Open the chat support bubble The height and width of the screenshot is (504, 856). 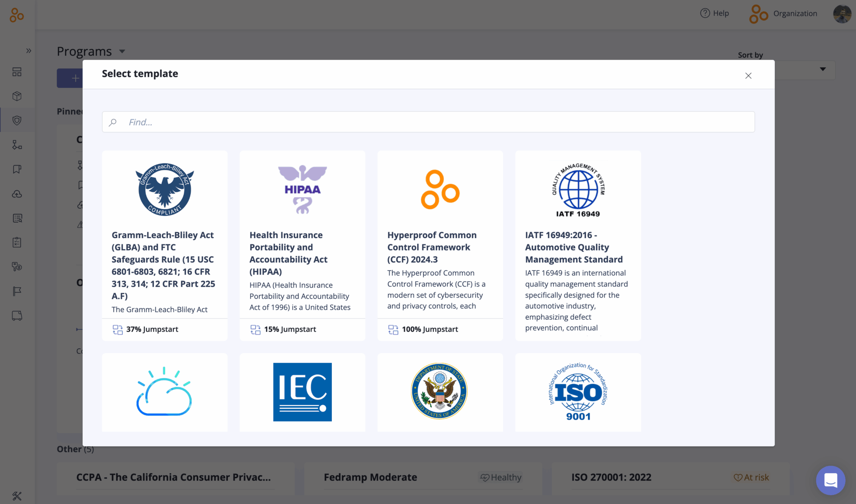831,480
